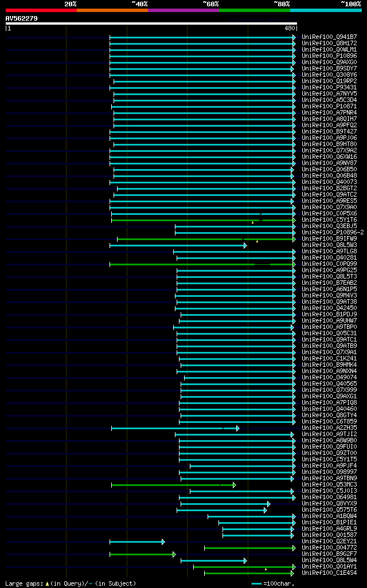367x588 pixels.
Task: Open the UniRef100_C5Y1T6 label
Action: pos(330,219)
